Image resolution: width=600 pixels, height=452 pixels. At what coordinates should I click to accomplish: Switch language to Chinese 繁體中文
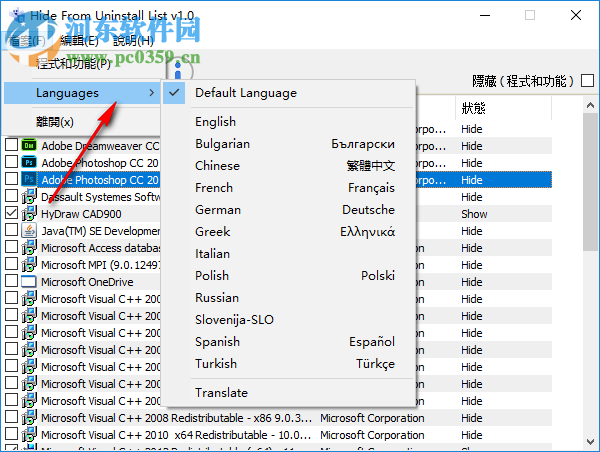coord(289,166)
